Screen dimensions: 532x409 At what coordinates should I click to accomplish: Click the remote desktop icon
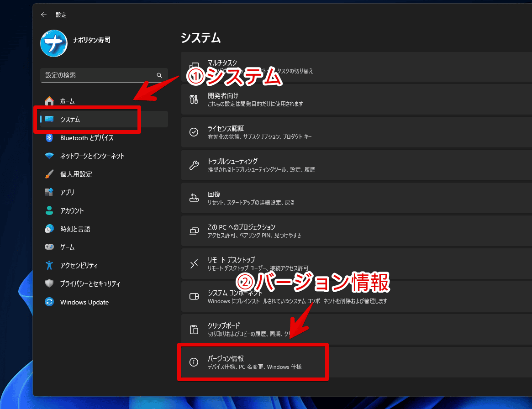point(194,263)
